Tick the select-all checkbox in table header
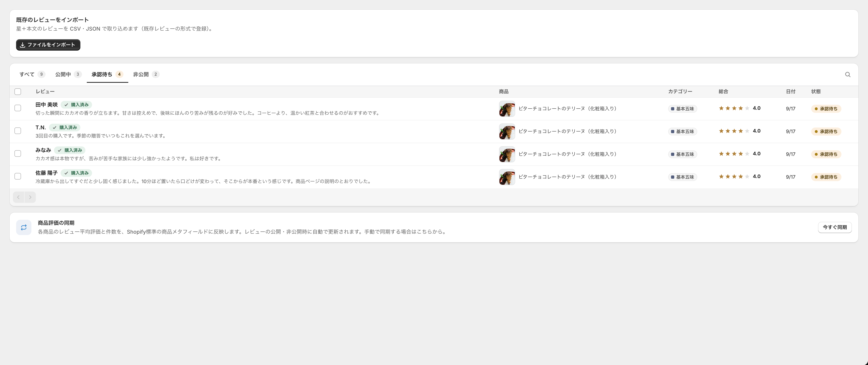 [18, 92]
